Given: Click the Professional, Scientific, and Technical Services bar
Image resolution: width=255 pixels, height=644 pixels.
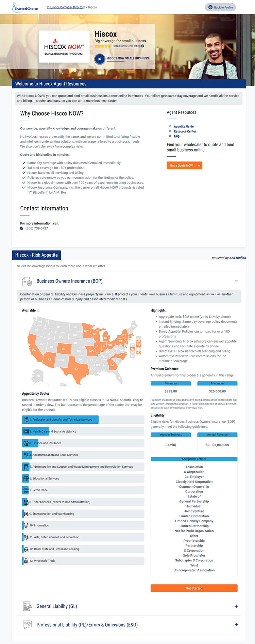Looking at the screenshot, I should pos(83,420).
